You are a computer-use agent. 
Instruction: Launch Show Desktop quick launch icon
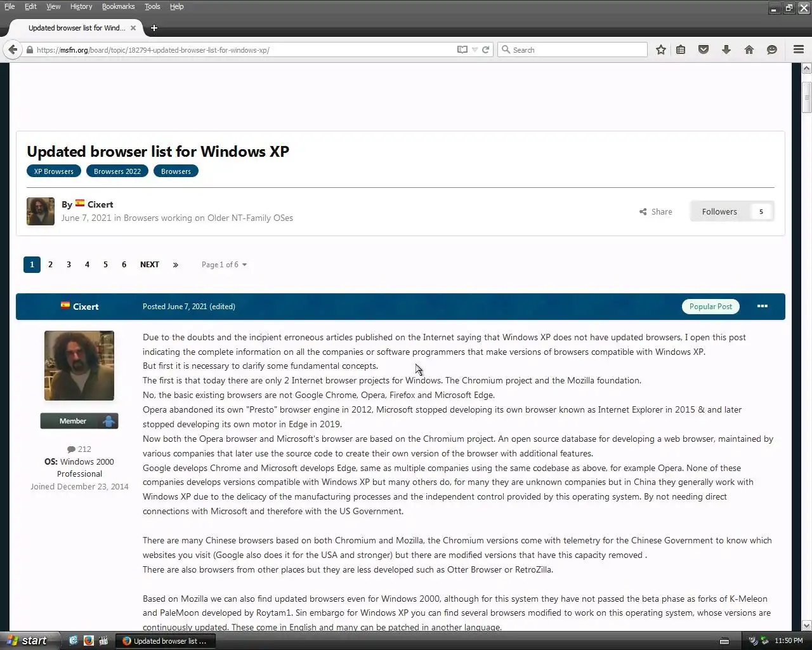(73, 641)
